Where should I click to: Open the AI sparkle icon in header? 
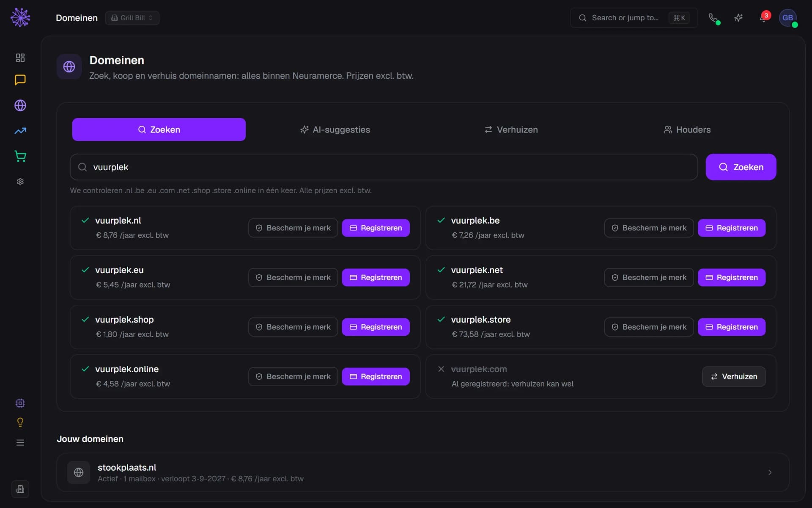click(x=738, y=18)
